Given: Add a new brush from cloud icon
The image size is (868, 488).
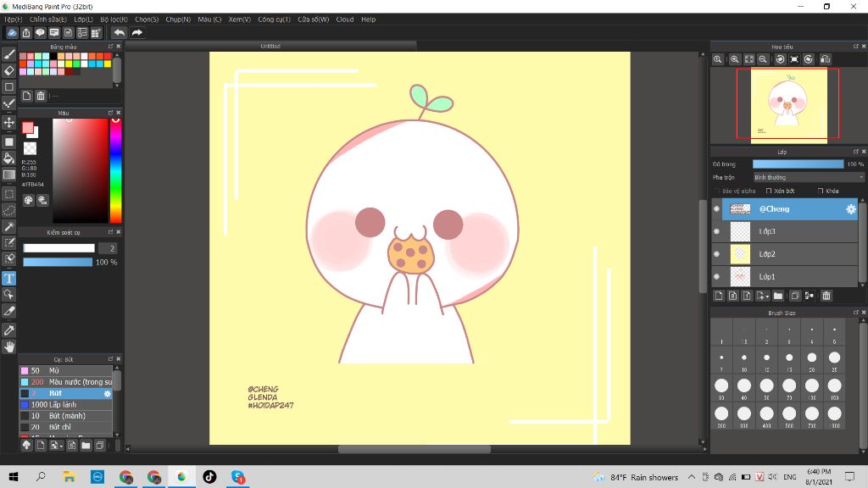Looking at the screenshot, I should click(26, 446).
